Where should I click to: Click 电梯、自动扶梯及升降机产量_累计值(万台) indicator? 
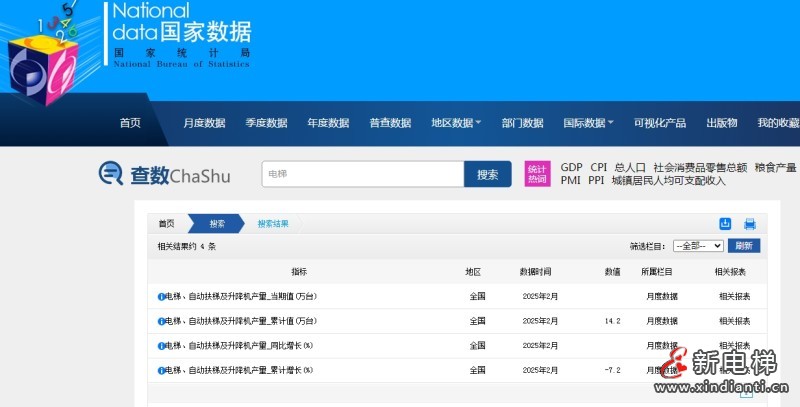click(241, 321)
